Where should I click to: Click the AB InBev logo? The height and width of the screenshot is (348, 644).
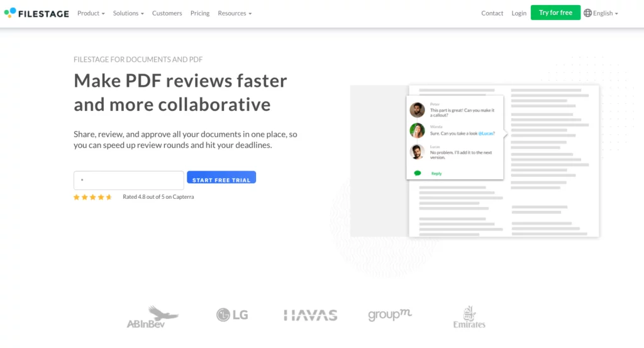pos(152,317)
